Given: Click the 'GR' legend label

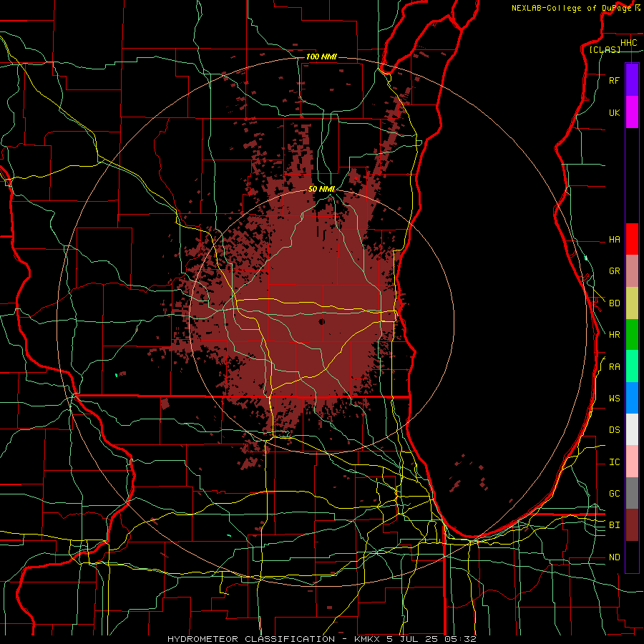Looking at the screenshot, I should [x=614, y=271].
